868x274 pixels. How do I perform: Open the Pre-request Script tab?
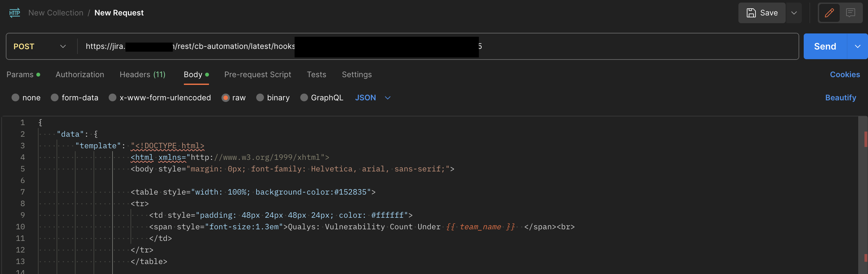258,75
